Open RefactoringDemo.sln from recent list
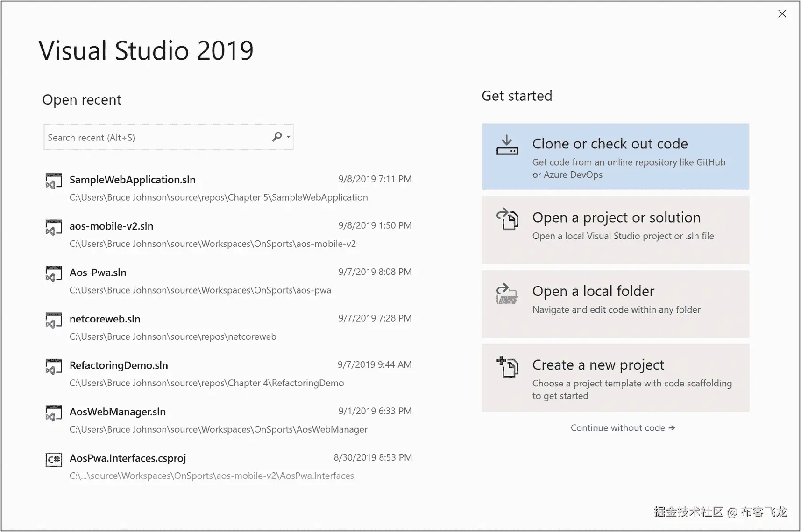801x532 pixels. (119, 365)
